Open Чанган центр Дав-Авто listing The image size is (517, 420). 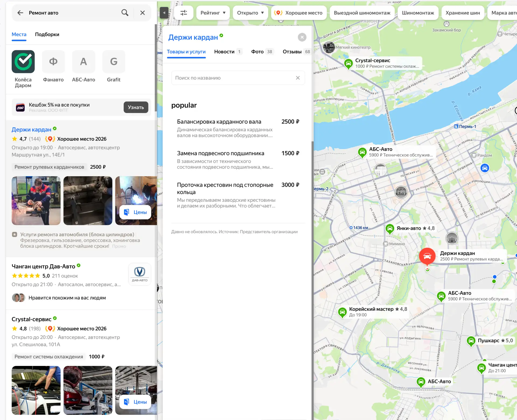click(x=43, y=266)
